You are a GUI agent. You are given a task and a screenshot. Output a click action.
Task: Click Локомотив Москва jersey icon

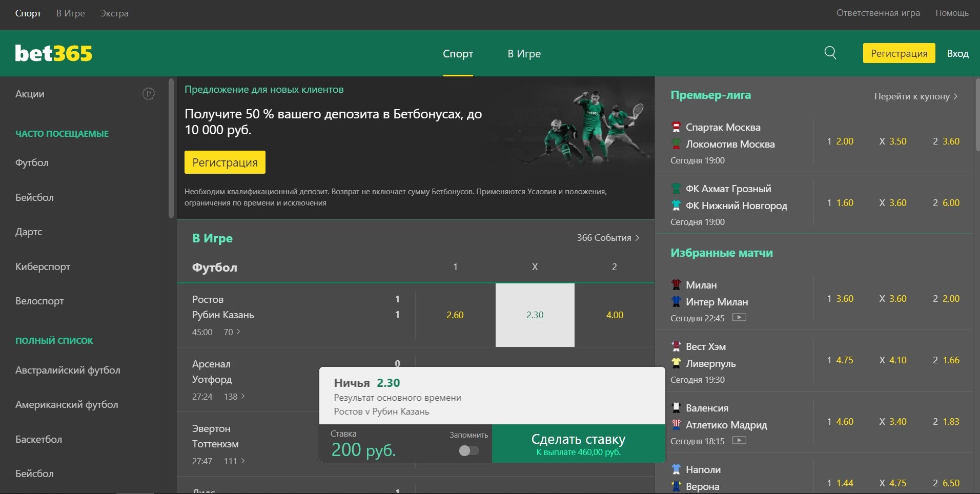pyautogui.click(x=676, y=144)
